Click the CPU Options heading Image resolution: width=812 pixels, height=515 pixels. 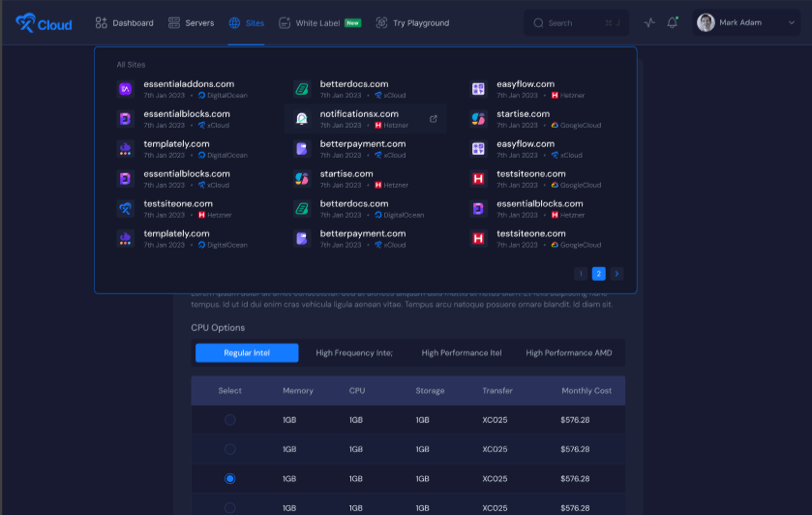click(218, 327)
